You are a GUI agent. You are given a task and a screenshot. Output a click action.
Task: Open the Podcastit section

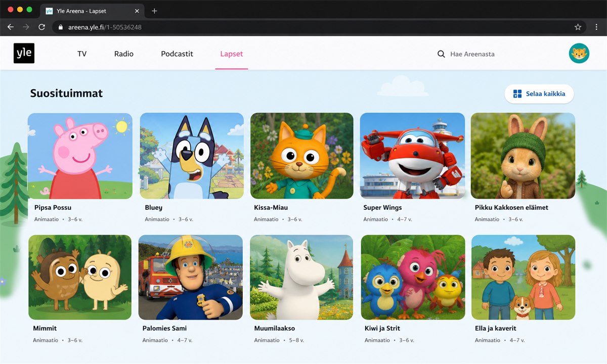point(177,54)
